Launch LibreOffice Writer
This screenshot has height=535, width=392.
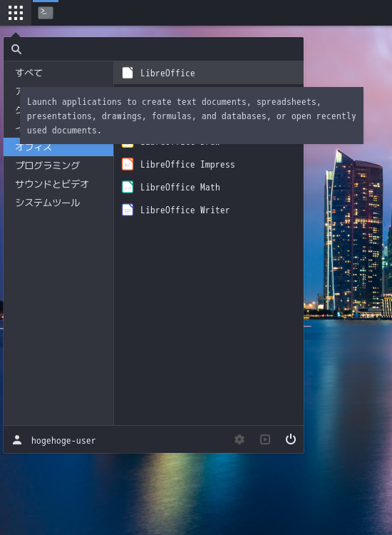(x=209, y=210)
